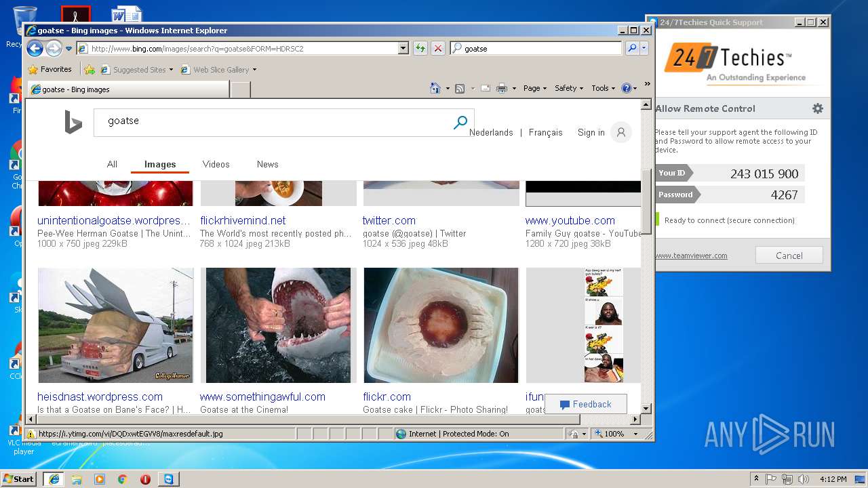868x488 pixels.
Task: Click the volume speaker tray icon
Action: click(803, 479)
